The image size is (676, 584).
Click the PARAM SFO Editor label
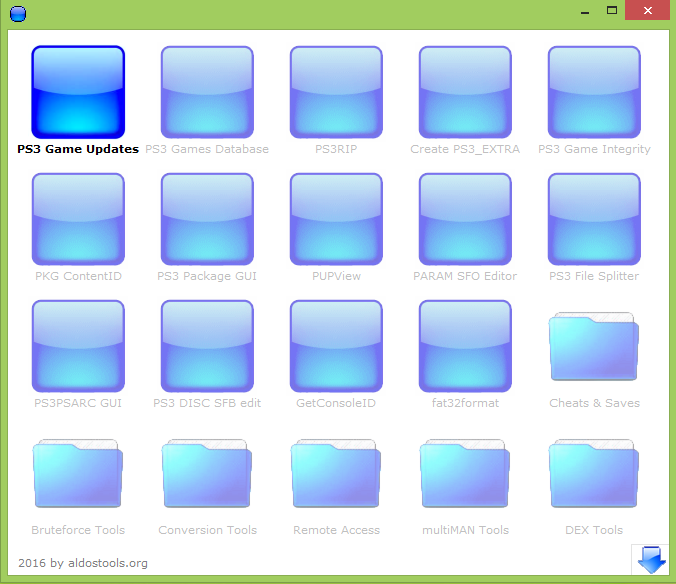pyautogui.click(x=465, y=276)
